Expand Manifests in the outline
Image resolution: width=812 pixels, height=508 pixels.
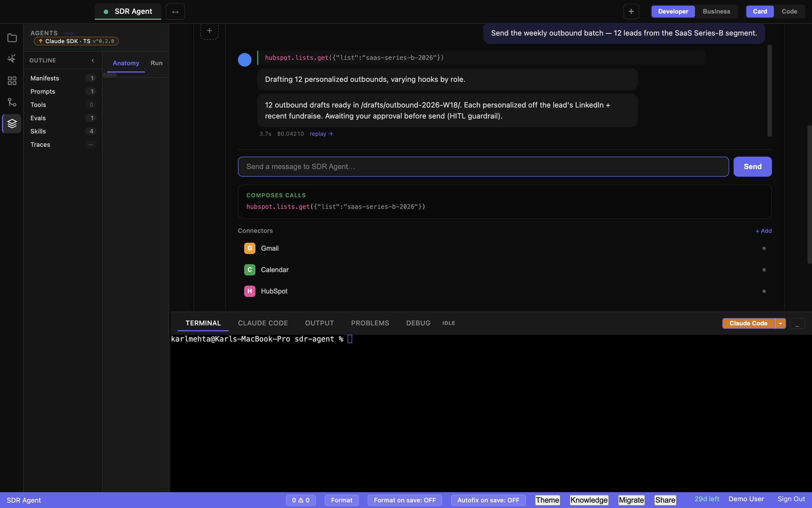[63, 78]
